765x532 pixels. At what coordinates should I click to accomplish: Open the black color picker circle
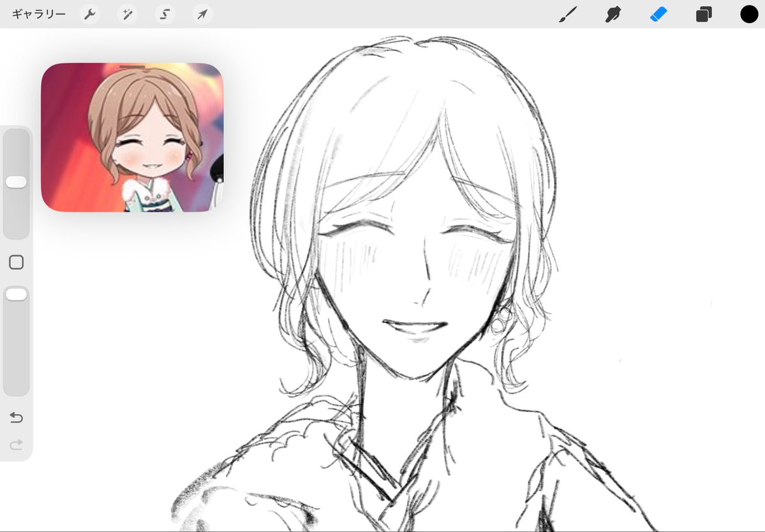(750, 14)
